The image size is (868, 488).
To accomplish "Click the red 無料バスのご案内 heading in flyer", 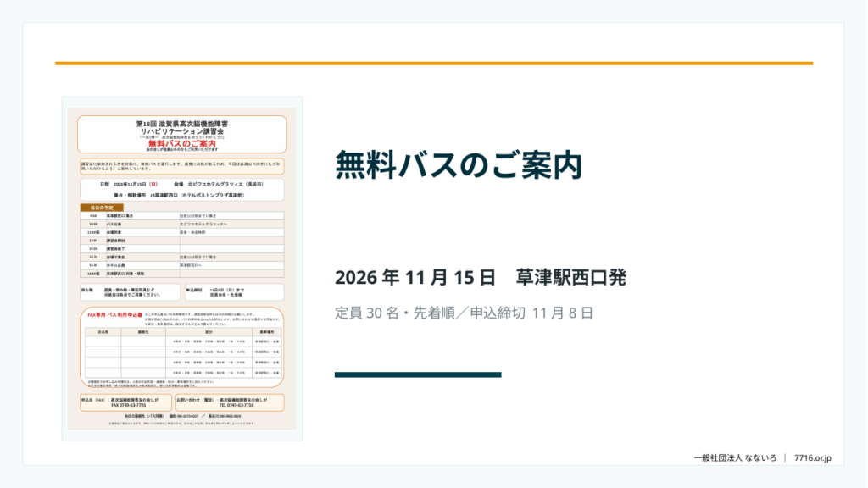I will click(x=182, y=144).
